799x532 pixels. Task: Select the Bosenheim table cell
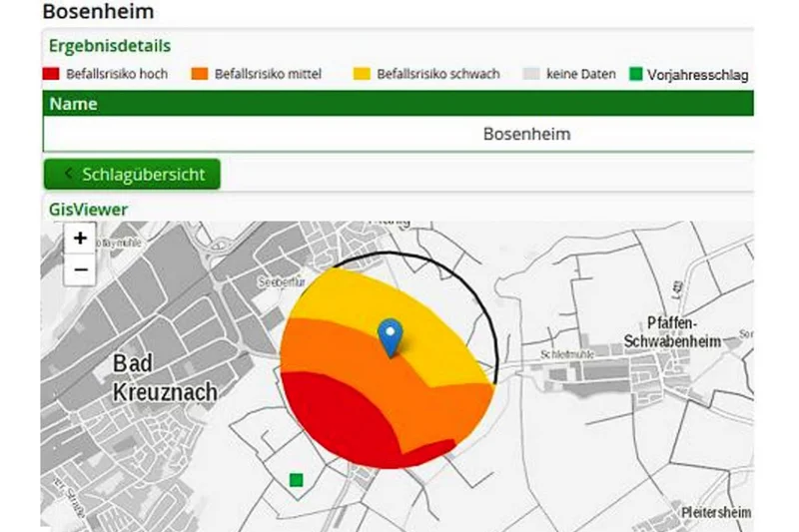point(398,134)
